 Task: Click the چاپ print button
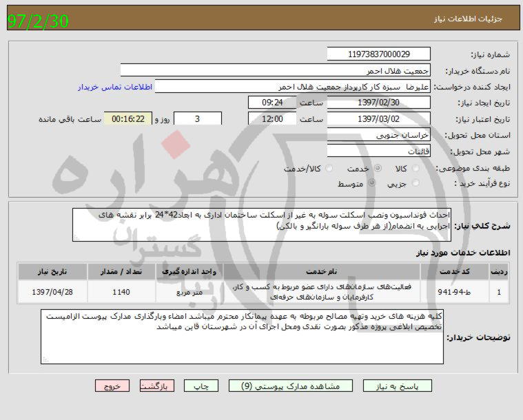click(201, 386)
